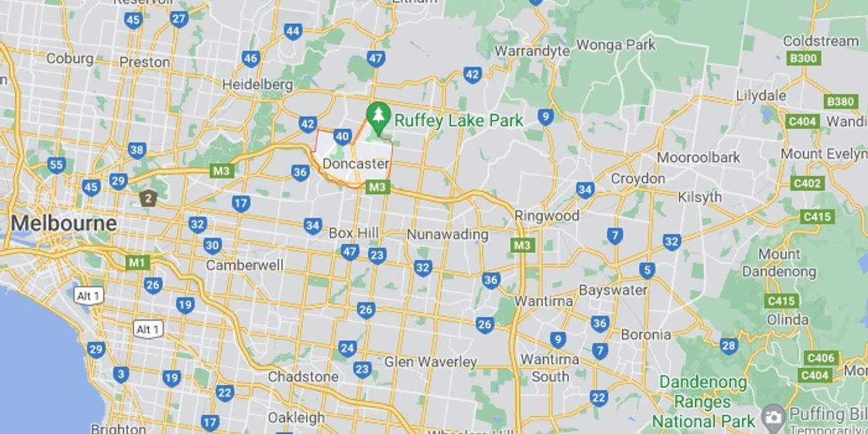Screen dimensions: 868x434
Task: Click the Box Hill suburb label
Action: coord(353,232)
